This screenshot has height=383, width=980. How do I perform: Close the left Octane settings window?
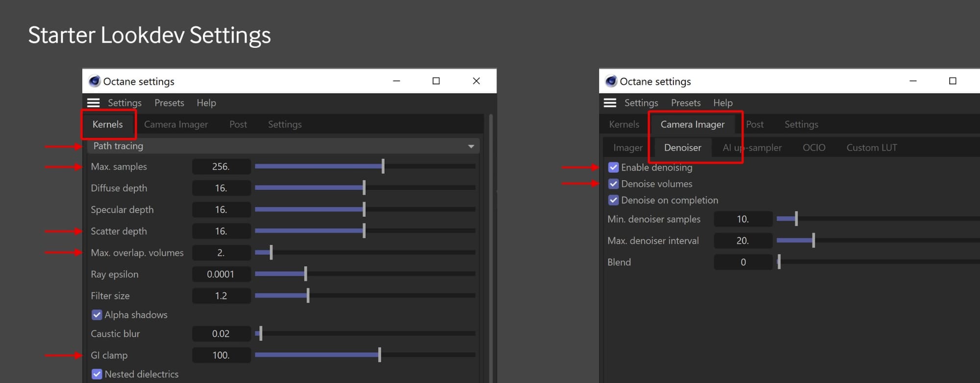point(476,81)
